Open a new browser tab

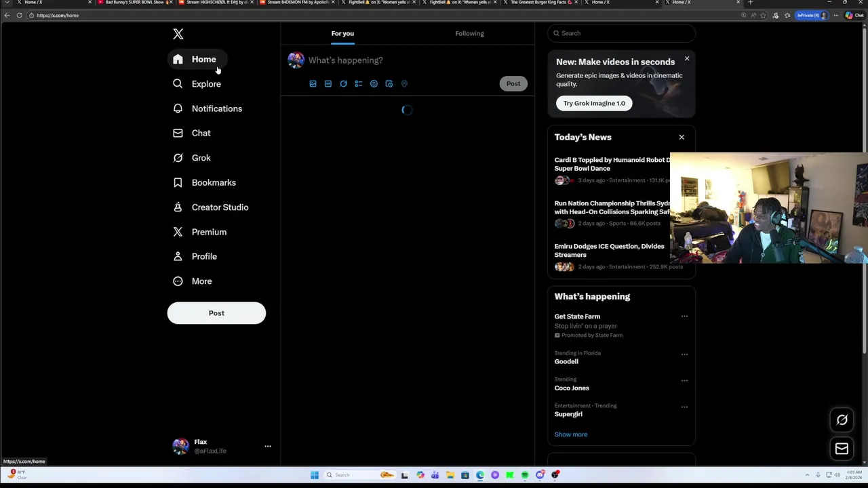click(x=750, y=3)
